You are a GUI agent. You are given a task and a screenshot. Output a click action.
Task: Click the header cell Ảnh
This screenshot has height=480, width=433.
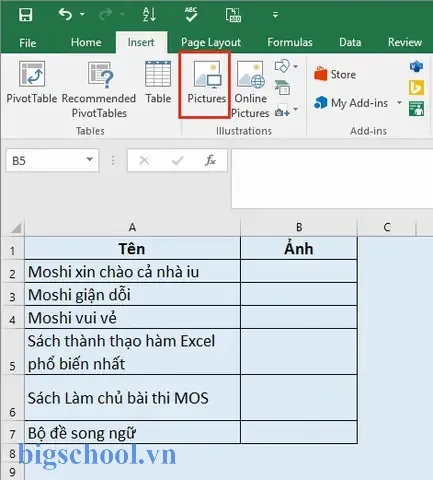click(299, 249)
